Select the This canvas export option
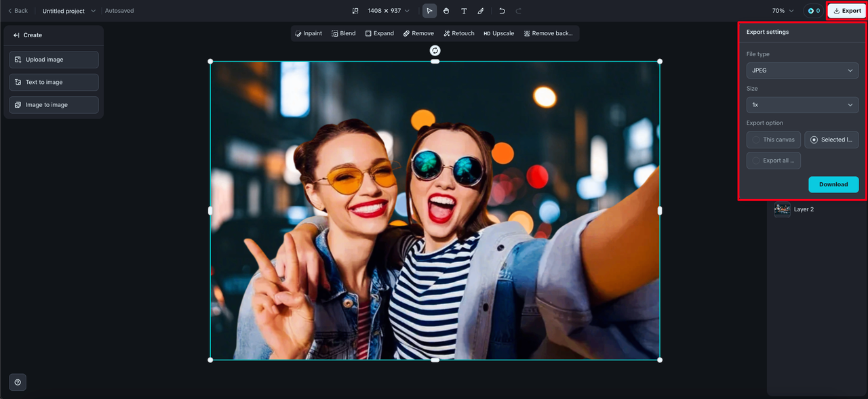The image size is (868, 399). (x=773, y=140)
